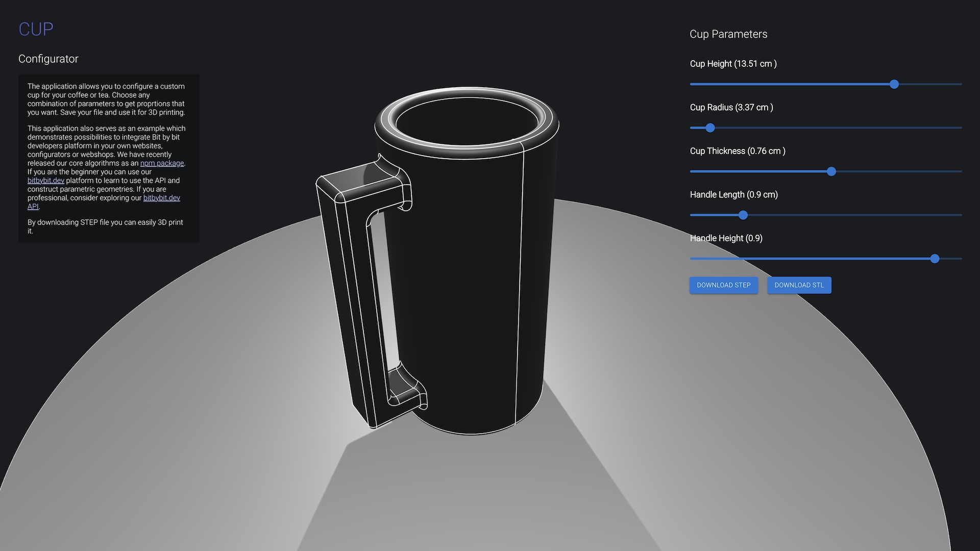Click the Cup Radius (3.37 cm) label
This screenshot has height=551, width=980.
click(x=731, y=107)
